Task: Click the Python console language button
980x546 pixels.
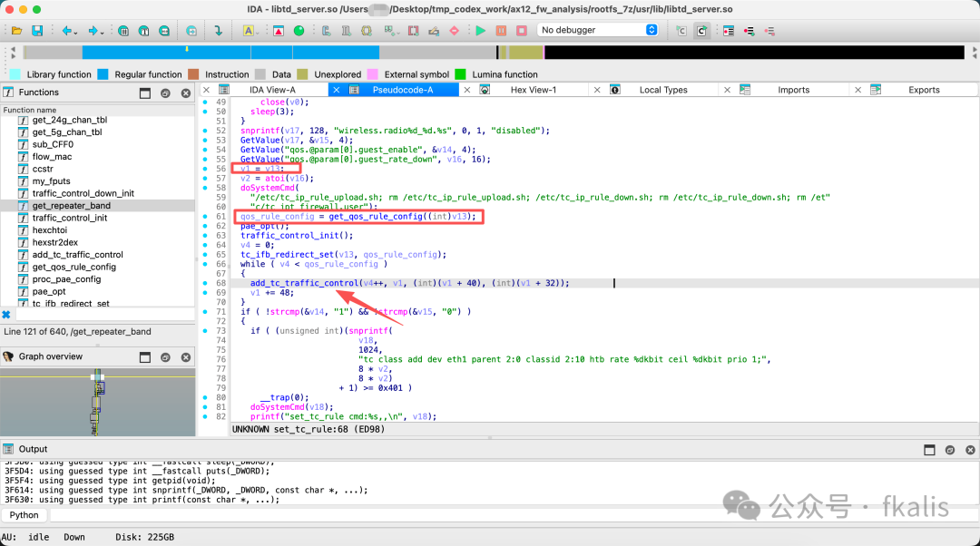Action: coord(24,515)
